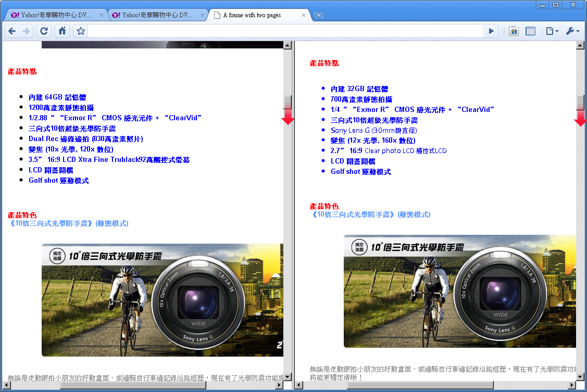Click 'Golf shot 運動模式' in left frame
587x392 pixels.
pos(59,180)
